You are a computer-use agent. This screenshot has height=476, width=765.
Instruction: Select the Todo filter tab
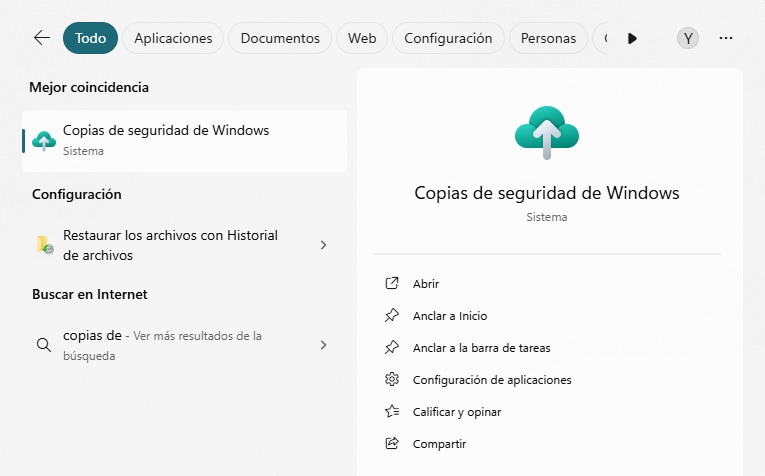tap(90, 38)
